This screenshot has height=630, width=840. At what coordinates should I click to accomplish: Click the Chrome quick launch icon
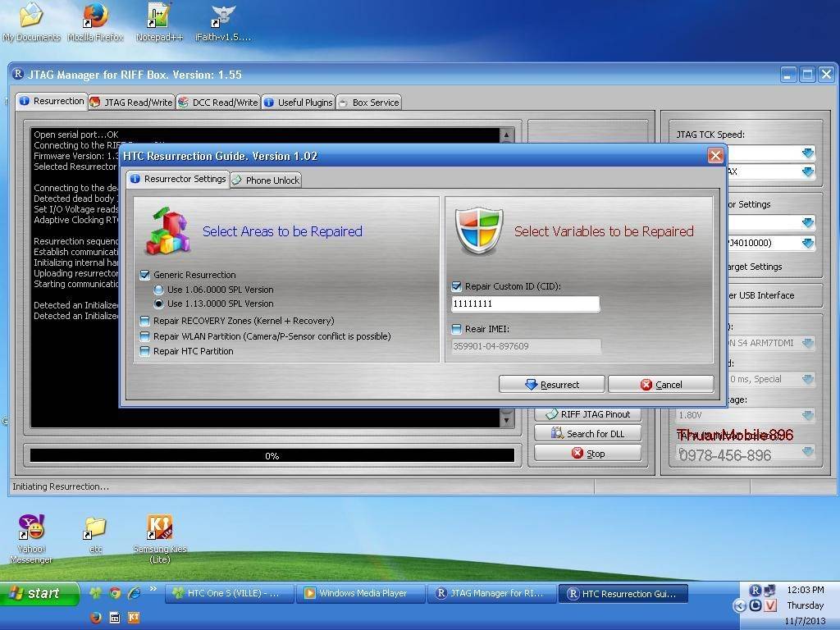[114, 592]
